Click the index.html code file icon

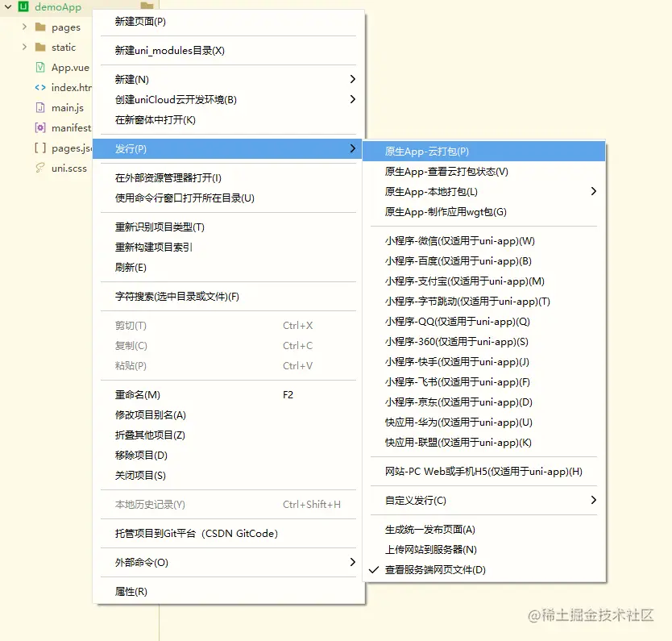tap(40, 87)
